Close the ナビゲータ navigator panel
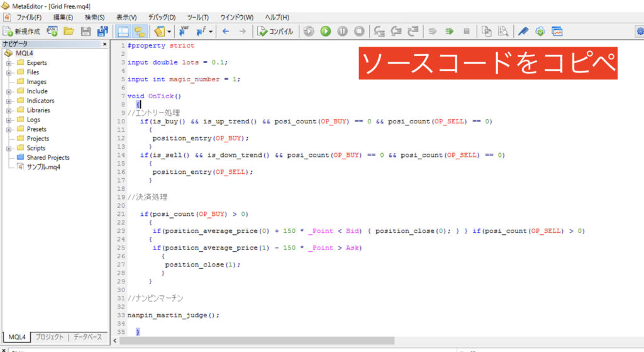This screenshot has width=644, height=352. [104, 43]
